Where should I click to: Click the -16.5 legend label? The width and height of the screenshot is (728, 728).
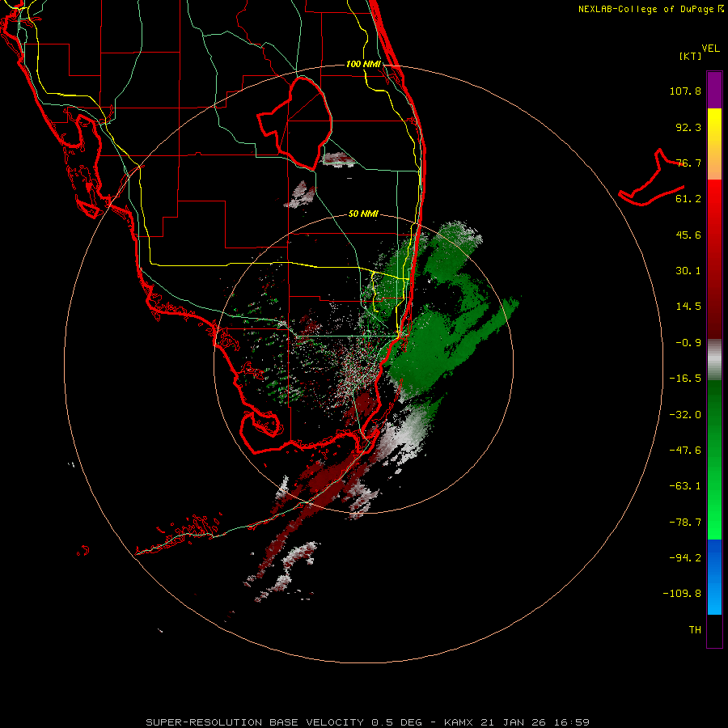[685, 379]
